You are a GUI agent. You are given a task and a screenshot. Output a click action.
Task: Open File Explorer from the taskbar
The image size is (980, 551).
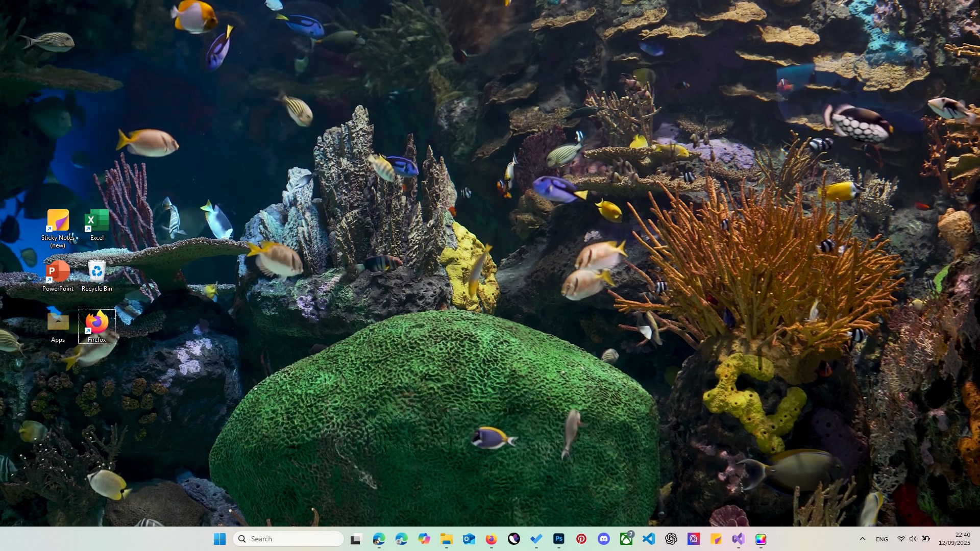(x=447, y=539)
